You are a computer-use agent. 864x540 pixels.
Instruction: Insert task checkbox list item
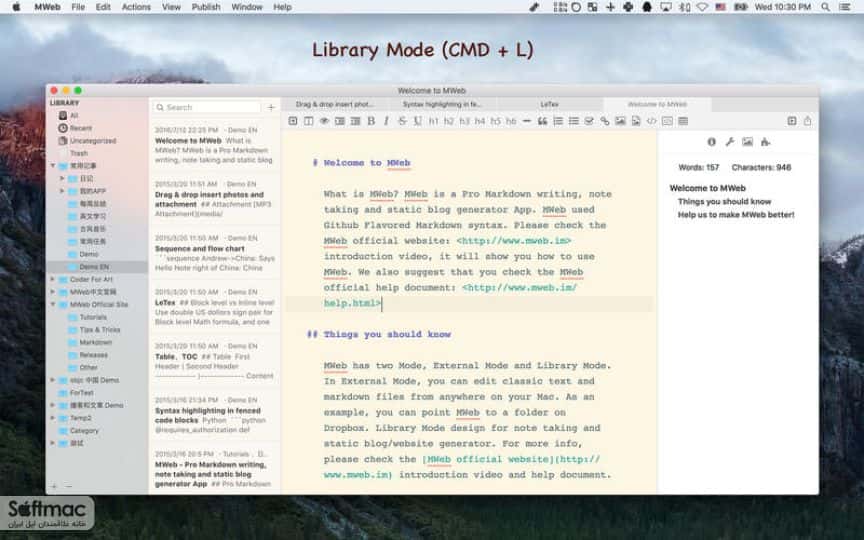[589, 121]
